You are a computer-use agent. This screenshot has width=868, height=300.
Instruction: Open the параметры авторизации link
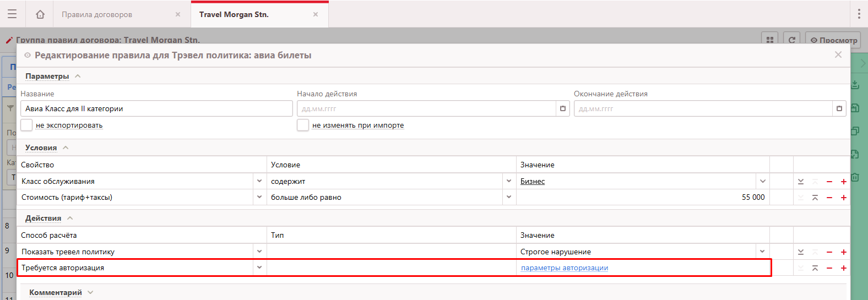tap(564, 268)
